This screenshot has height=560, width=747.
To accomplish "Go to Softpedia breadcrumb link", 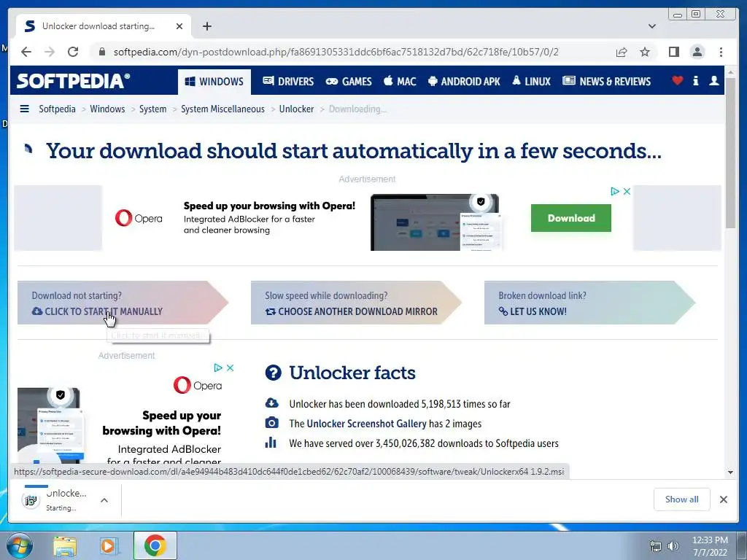I will point(57,109).
